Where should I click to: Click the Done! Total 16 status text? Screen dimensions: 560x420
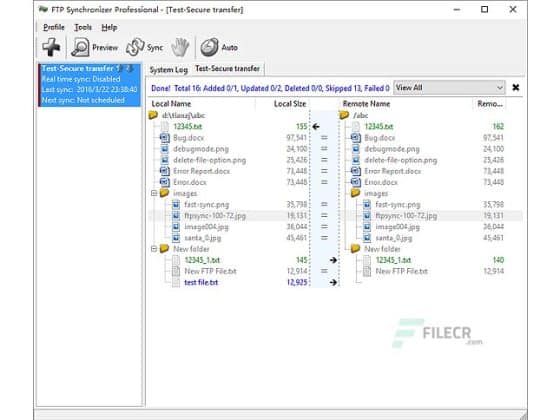270,88
